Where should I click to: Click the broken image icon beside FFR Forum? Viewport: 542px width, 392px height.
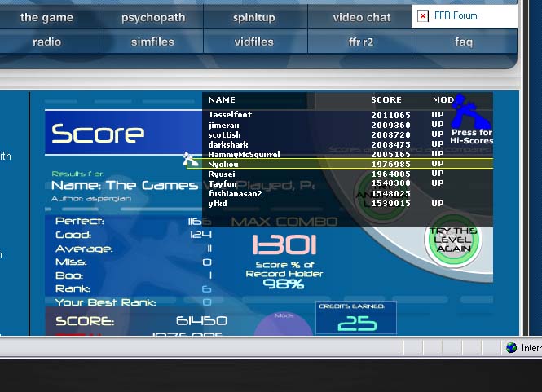point(423,16)
